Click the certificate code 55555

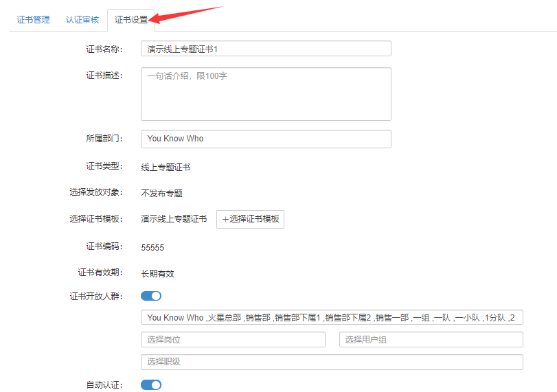152,247
